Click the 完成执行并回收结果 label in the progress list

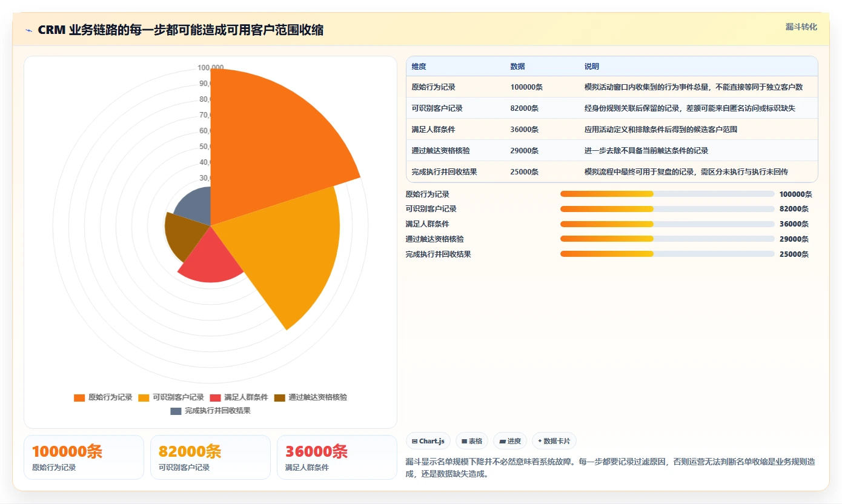point(438,254)
